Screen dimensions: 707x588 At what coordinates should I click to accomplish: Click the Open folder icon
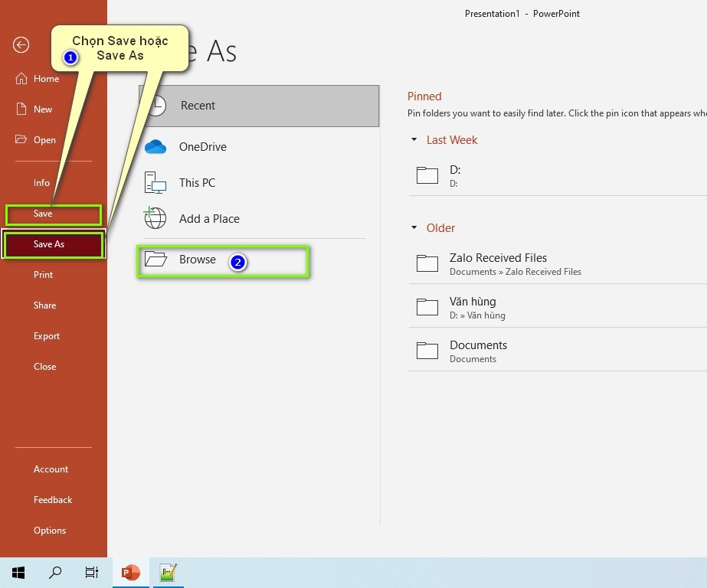[x=21, y=139]
